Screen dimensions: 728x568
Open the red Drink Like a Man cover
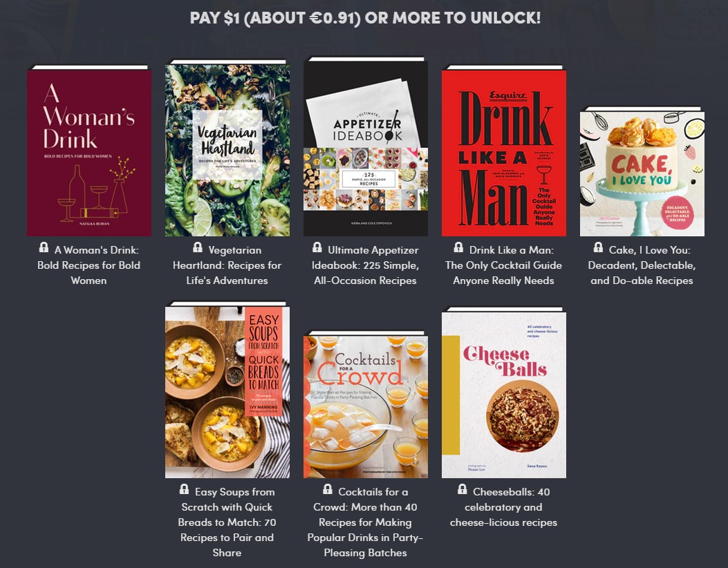click(504, 151)
